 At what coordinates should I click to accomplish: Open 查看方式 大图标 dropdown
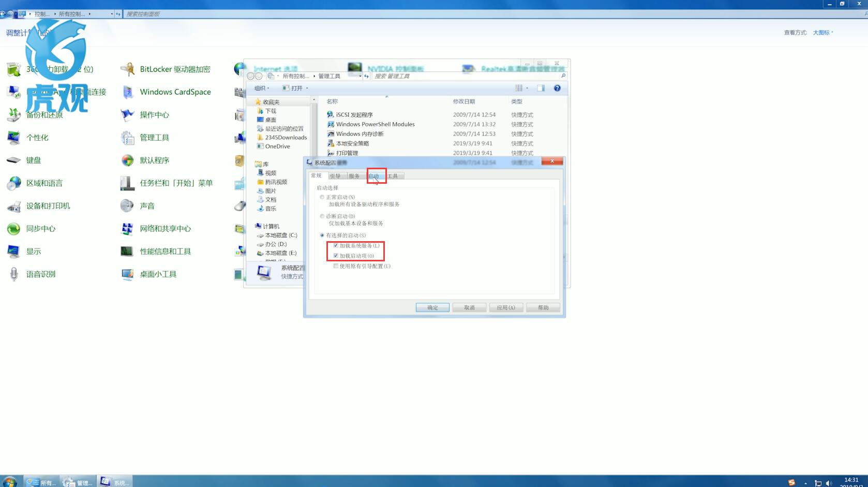tap(822, 33)
